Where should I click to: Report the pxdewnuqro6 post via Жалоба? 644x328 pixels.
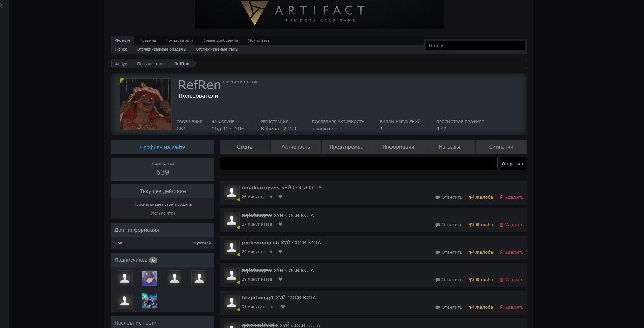481,252
